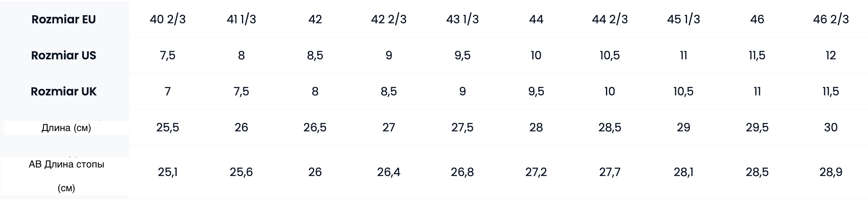Click foot length 27,2 cell
The width and height of the screenshot is (868, 199).
point(536,172)
